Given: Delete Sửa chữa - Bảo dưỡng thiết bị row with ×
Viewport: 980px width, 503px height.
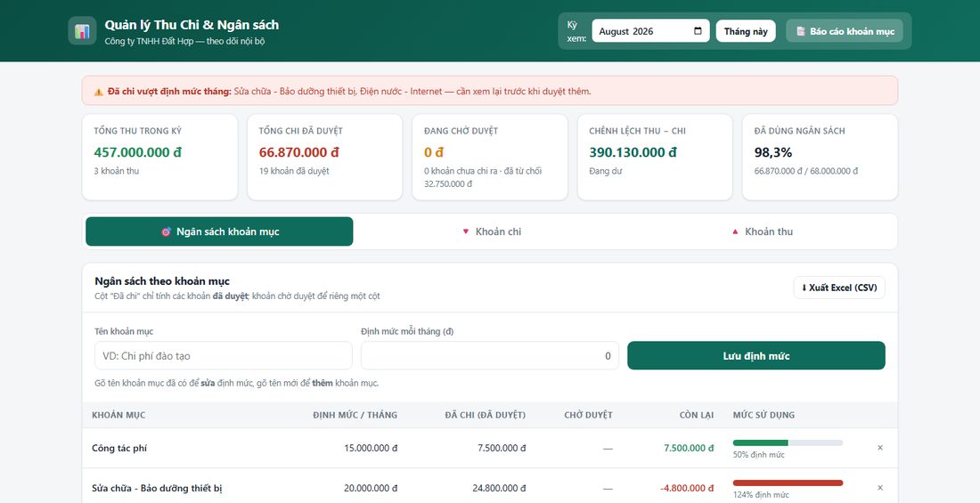Looking at the screenshot, I should [880, 488].
